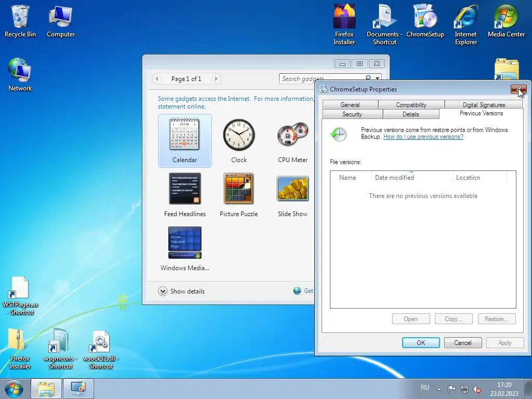Select the CPU Meter gadget
The height and width of the screenshot is (399, 532).
pos(292,140)
